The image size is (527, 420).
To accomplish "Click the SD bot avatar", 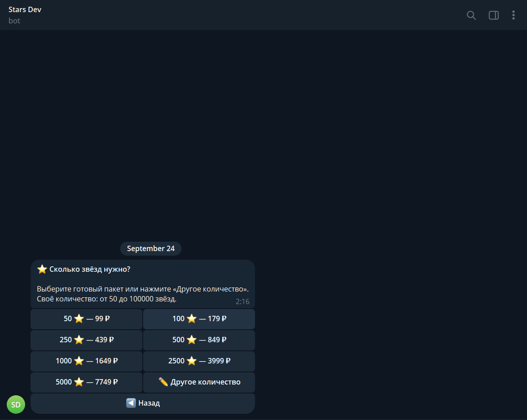I will 16,405.
